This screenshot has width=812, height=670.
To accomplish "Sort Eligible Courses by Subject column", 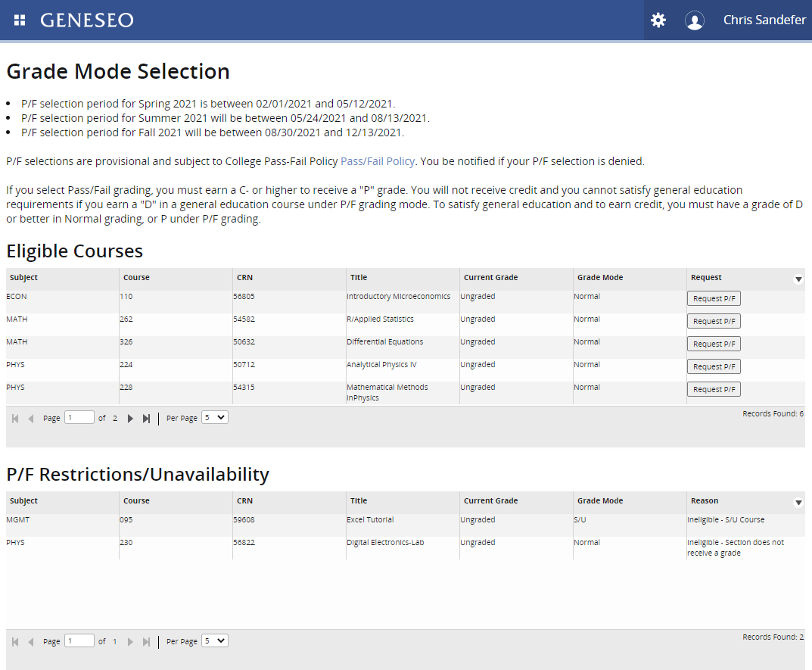I will tap(23, 278).
